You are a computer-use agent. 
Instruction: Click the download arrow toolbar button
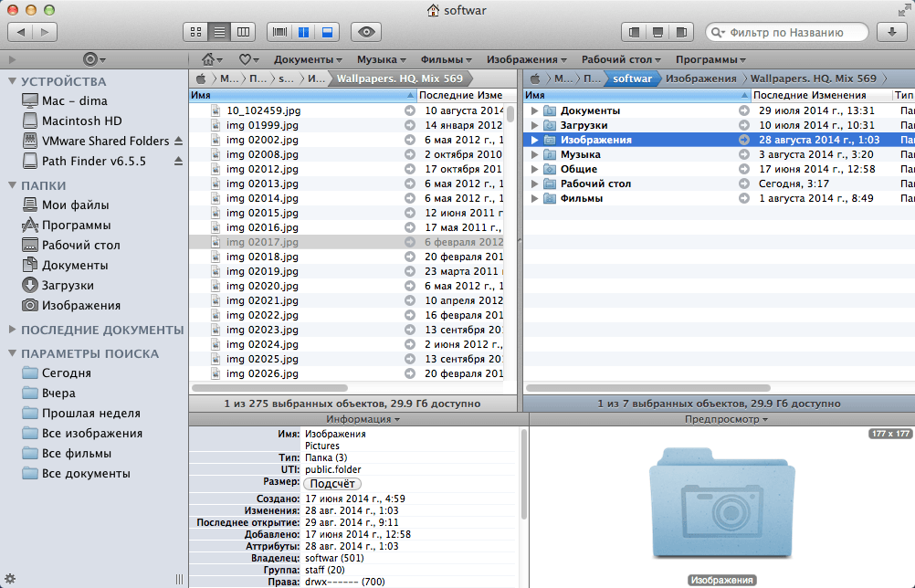pos(891,32)
